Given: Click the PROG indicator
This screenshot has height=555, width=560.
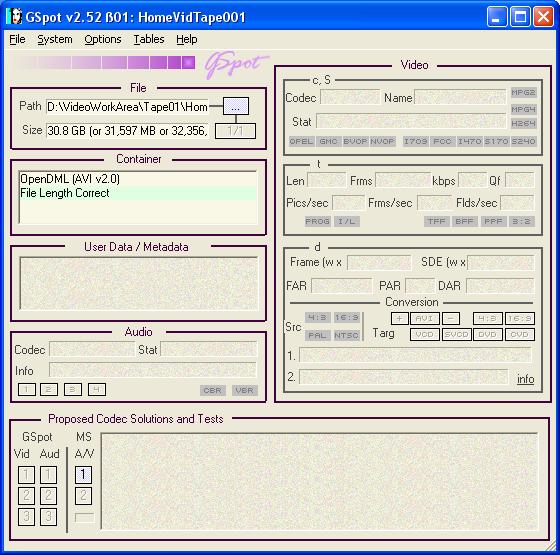Looking at the screenshot, I should click(x=318, y=221).
